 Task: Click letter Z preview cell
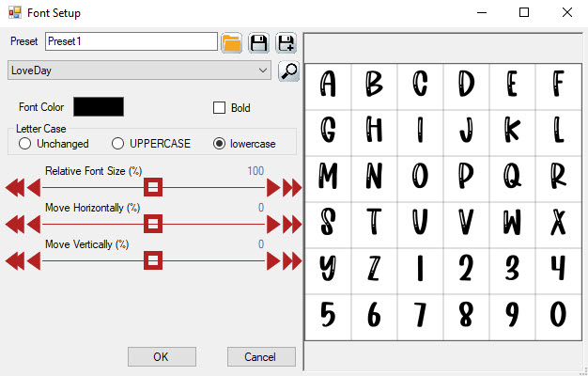pos(374,271)
